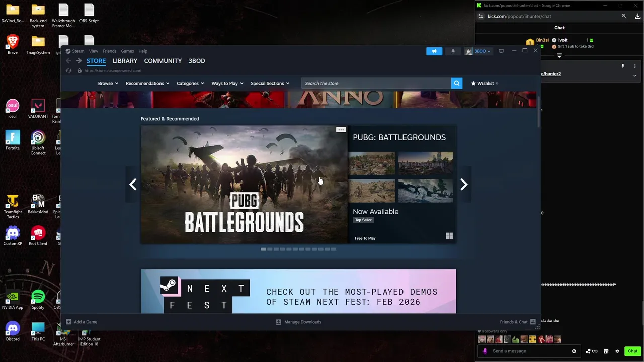
Task: Open three-dot menu on pinned Kick message
Action: point(635,66)
